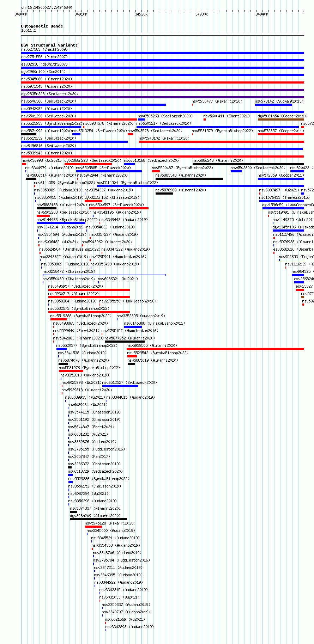Click nsv5531579 (ByrskaBishop2022) label

(222, 131)
